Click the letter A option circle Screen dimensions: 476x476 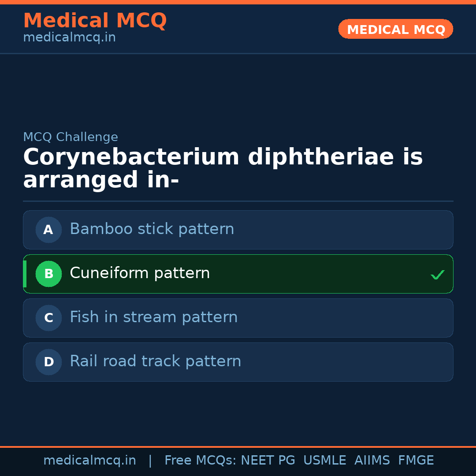48,230
